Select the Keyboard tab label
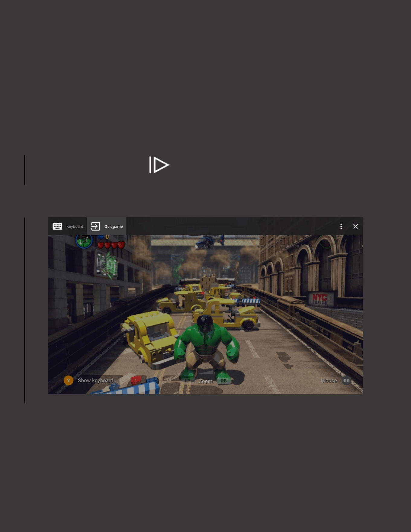This screenshot has width=411, height=532. pos(75,227)
